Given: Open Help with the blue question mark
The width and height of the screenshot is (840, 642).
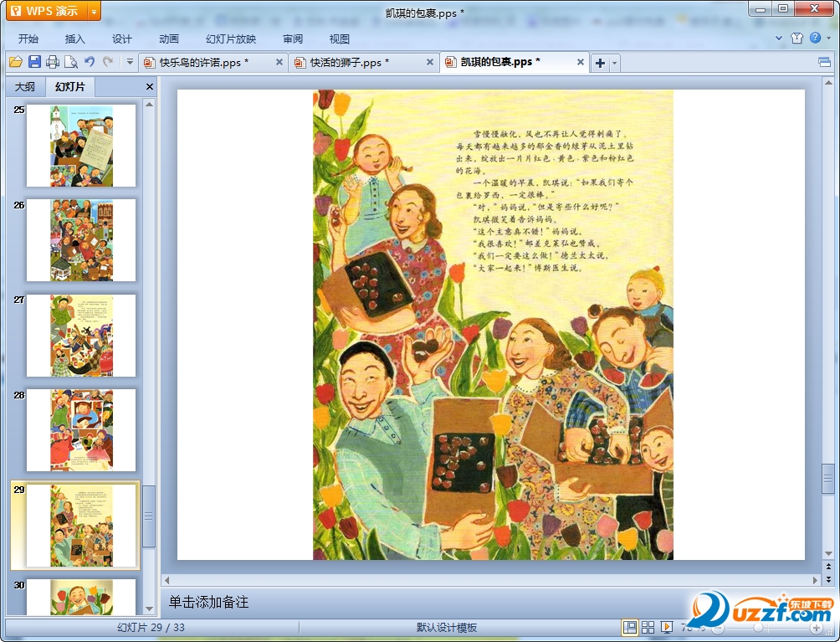Looking at the screenshot, I should coord(815,38).
